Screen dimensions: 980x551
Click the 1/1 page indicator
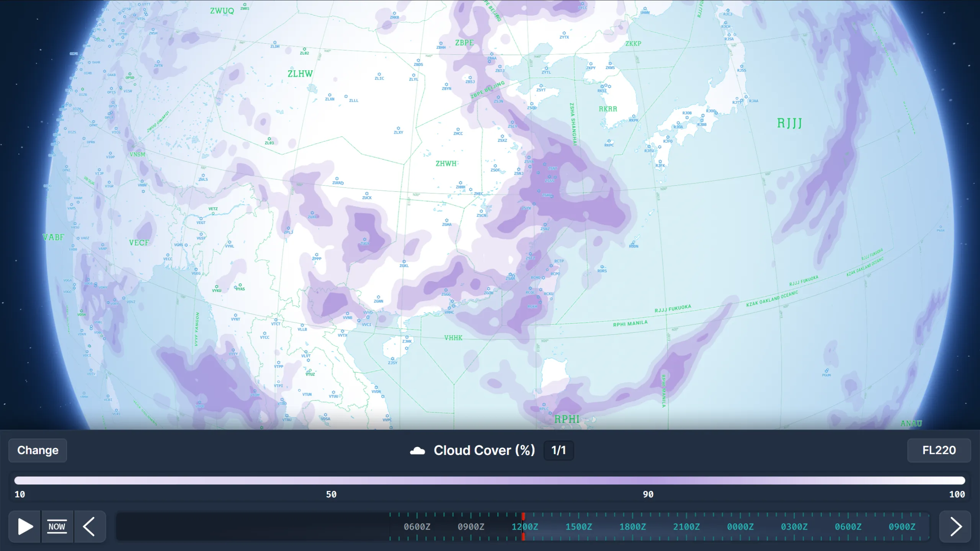pyautogui.click(x=559, y=450)
